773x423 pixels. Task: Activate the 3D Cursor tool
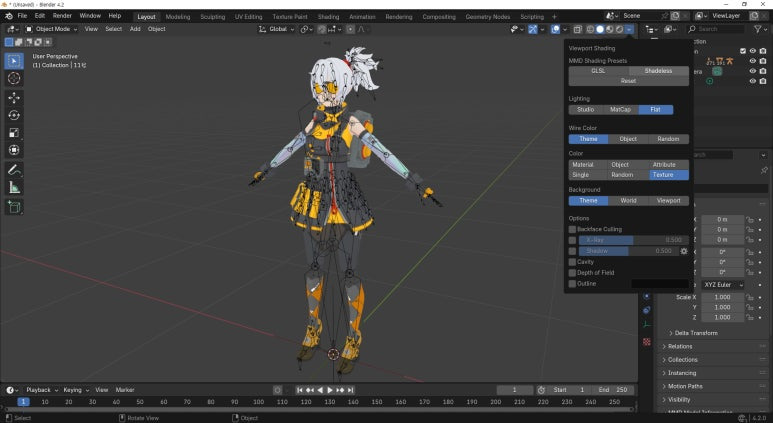[x=14, y=78]
